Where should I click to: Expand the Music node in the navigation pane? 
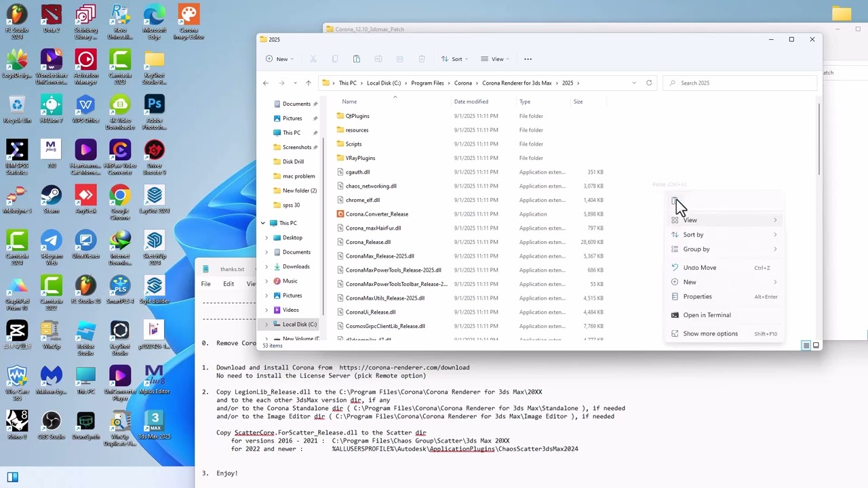click(267, 281)
